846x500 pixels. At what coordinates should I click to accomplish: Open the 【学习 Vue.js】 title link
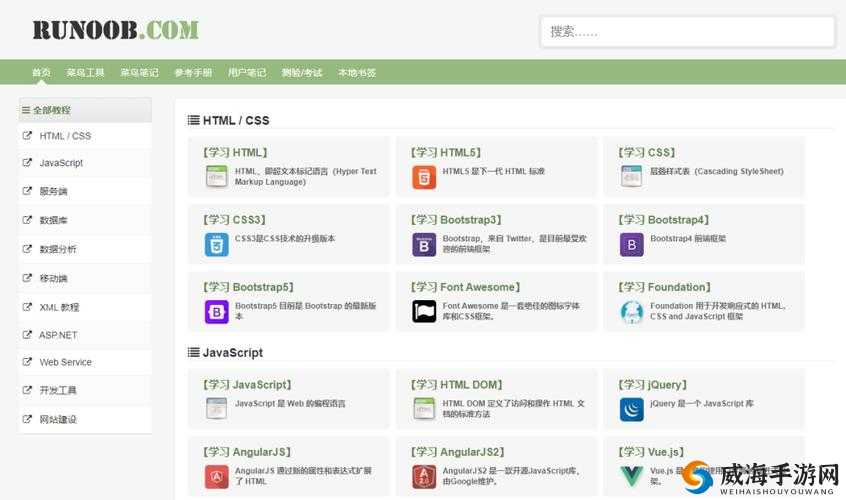tap(651, 452)
